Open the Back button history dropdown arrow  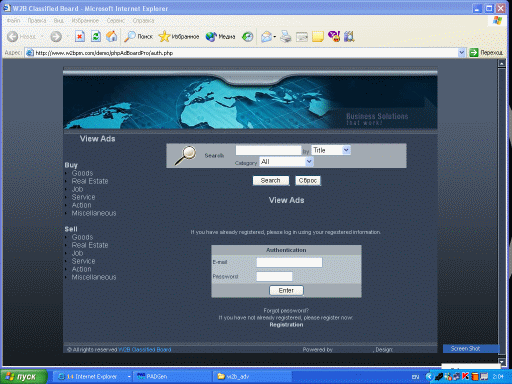[x=42, y=37]
